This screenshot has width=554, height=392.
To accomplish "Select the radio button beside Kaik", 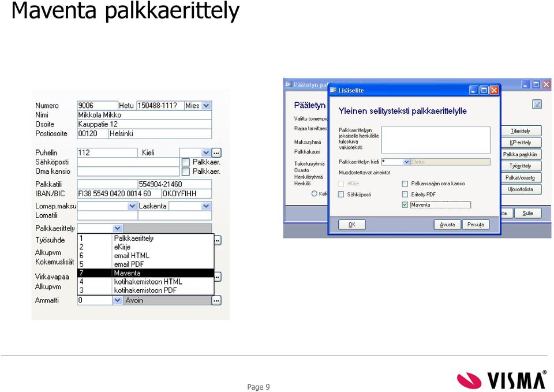I will pyautogui.click(x=314, y=194).
